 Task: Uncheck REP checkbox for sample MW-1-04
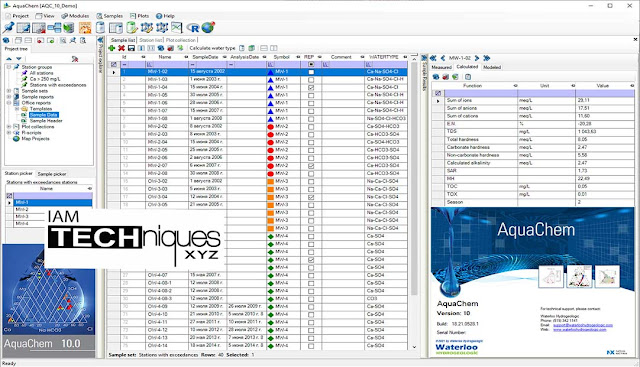tap(311, 87)
